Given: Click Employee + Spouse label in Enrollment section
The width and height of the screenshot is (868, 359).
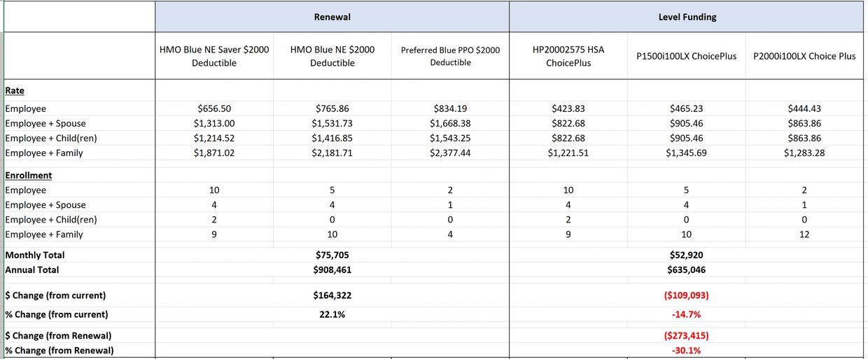Looking at the screenshot, I should (45, 205).
